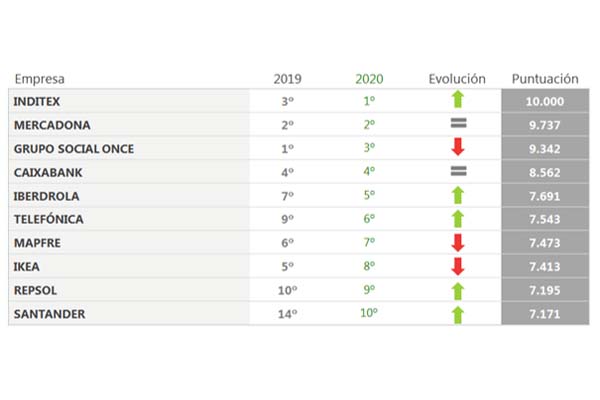Click the green 2020 column header

pyautogui.click(x=369, y=79)
